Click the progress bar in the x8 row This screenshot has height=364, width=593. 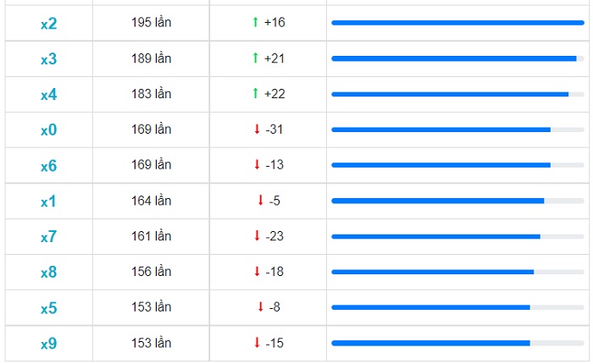click(457, 272)
